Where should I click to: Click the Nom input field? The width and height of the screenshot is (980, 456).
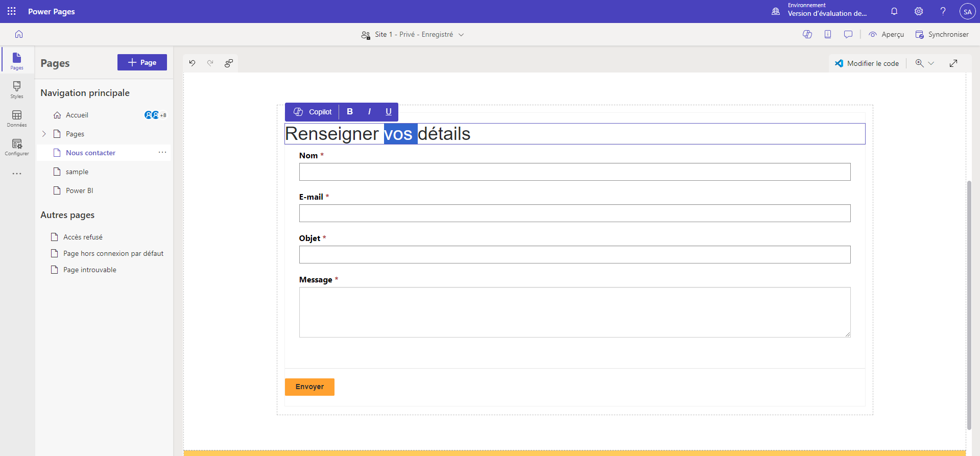click(575, 172)
